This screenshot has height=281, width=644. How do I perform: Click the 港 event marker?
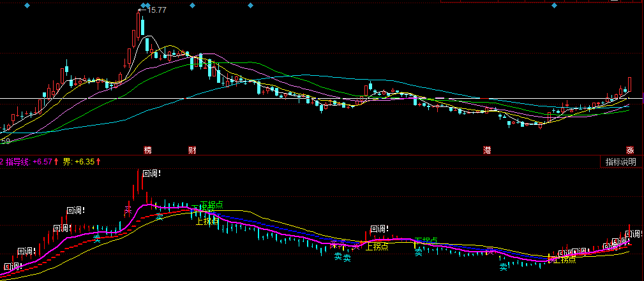click(487, 150)
